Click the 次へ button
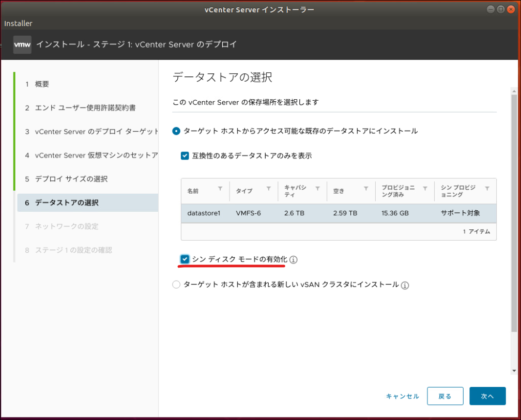Screen dimensions: 521x420 pos(487,396)
